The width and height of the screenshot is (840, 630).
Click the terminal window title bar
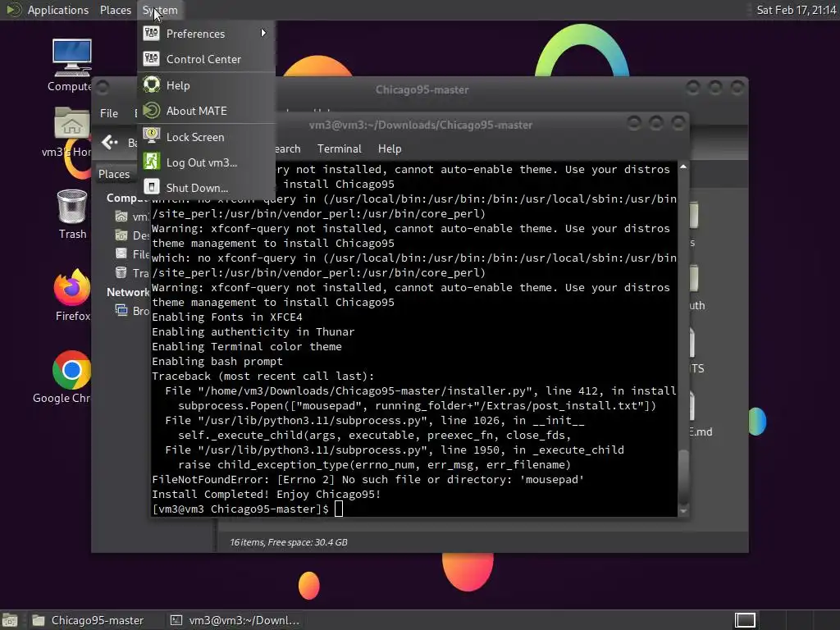[421, 125]
